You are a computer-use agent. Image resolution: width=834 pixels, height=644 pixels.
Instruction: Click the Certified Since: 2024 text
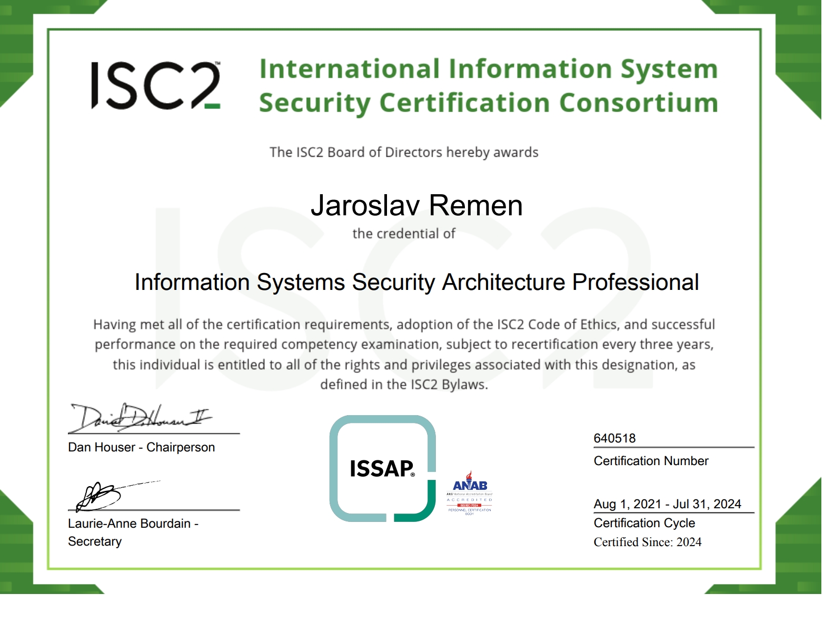tap(647, 542)
